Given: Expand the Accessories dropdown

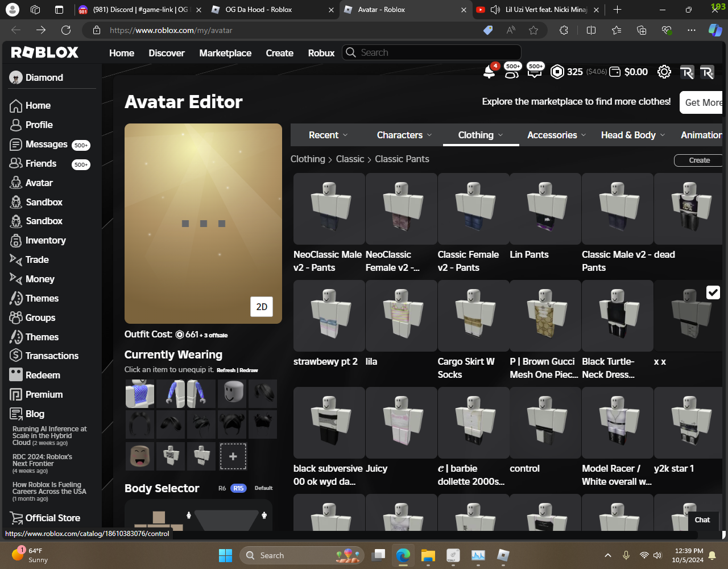Looking at the screenshot, I should (557, 135).
